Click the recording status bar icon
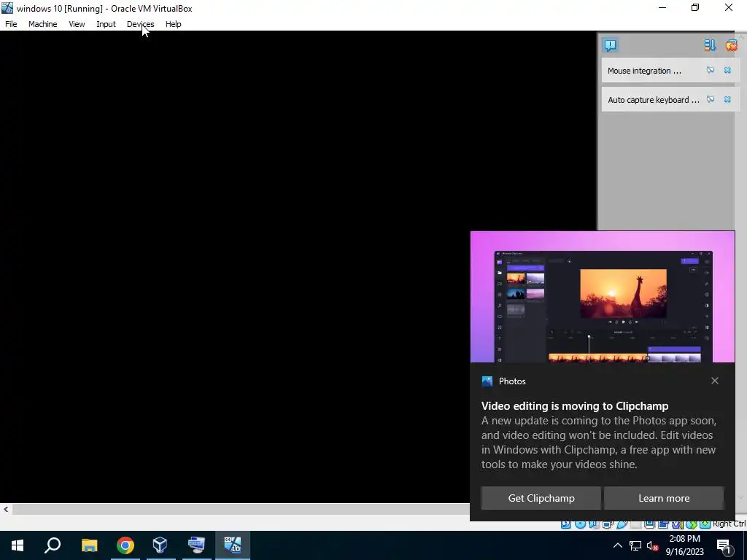The height and width of the screenshot is (560, 747). click(663, 524)
